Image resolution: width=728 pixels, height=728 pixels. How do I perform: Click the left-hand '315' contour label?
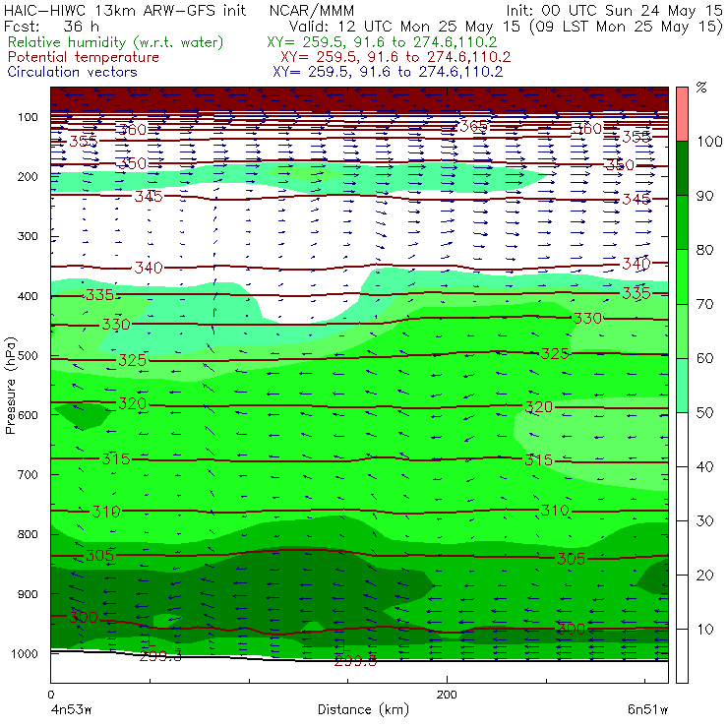(116, 459)
